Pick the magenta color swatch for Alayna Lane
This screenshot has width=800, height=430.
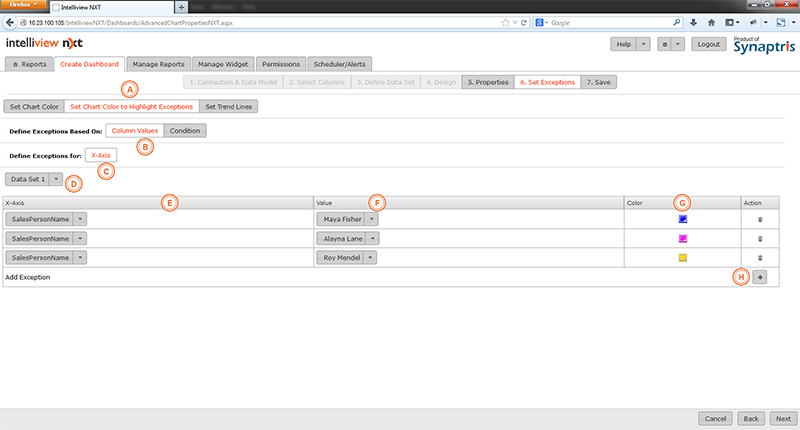point(683,238)
